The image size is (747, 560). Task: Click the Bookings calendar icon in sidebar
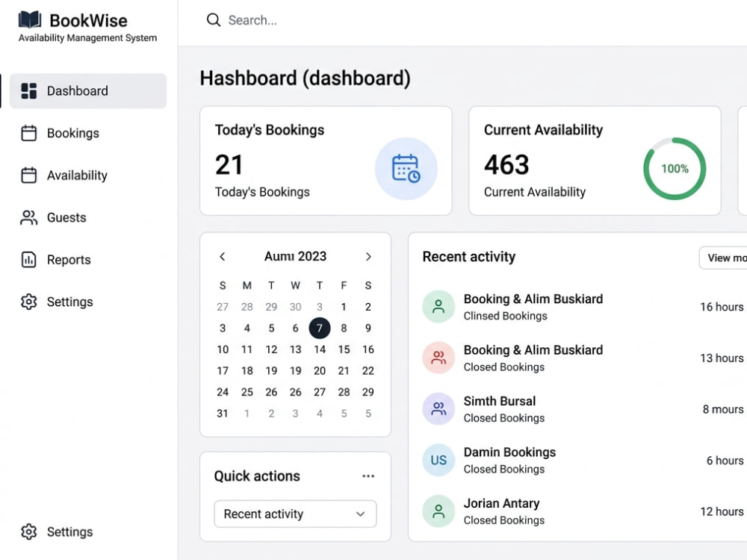pyautogui.click(x=28, y=133)
